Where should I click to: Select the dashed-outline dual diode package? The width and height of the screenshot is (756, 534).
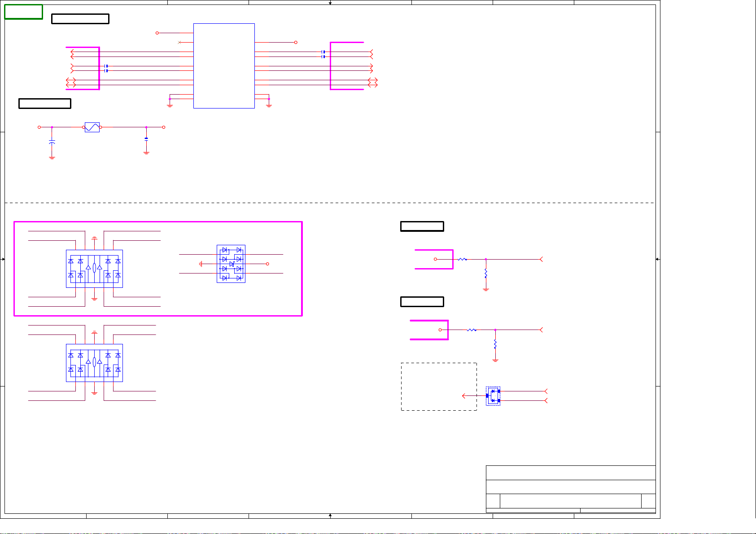493,396
